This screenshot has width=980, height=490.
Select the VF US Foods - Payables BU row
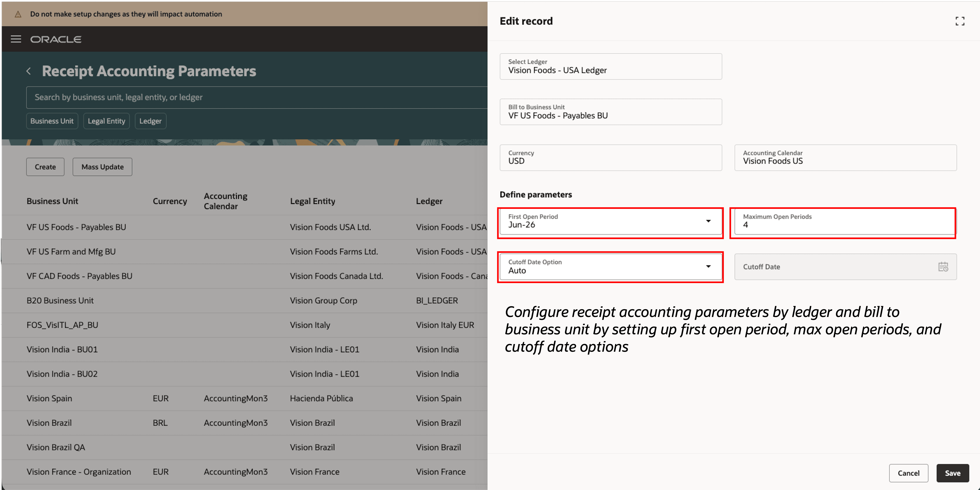[x=245, y=227]
